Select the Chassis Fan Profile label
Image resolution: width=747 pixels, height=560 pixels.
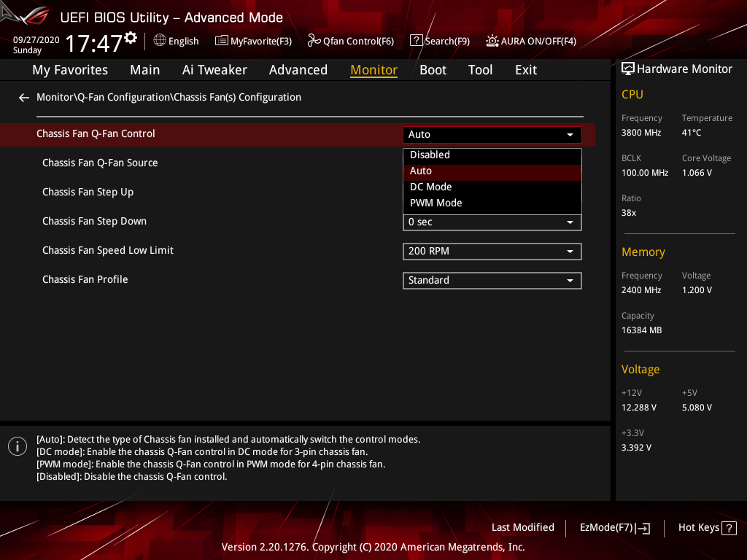click(85, 279)
